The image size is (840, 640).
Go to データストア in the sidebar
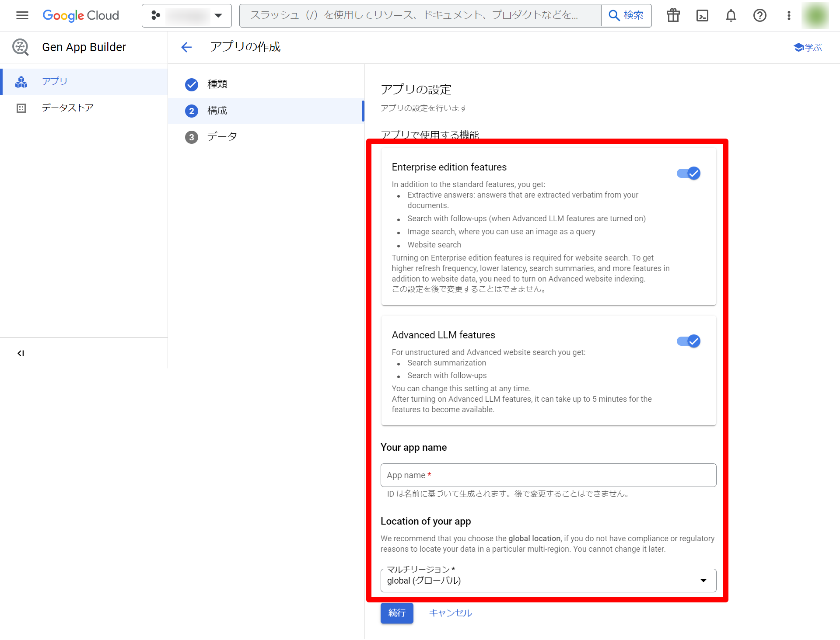67,108
